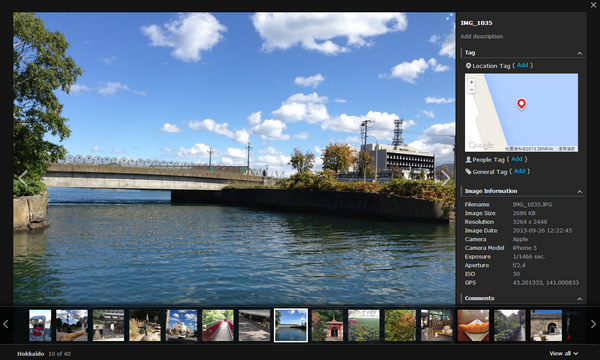600x360 pixels.
Task: Collapse the Image Information section
Action: [579, 192]
